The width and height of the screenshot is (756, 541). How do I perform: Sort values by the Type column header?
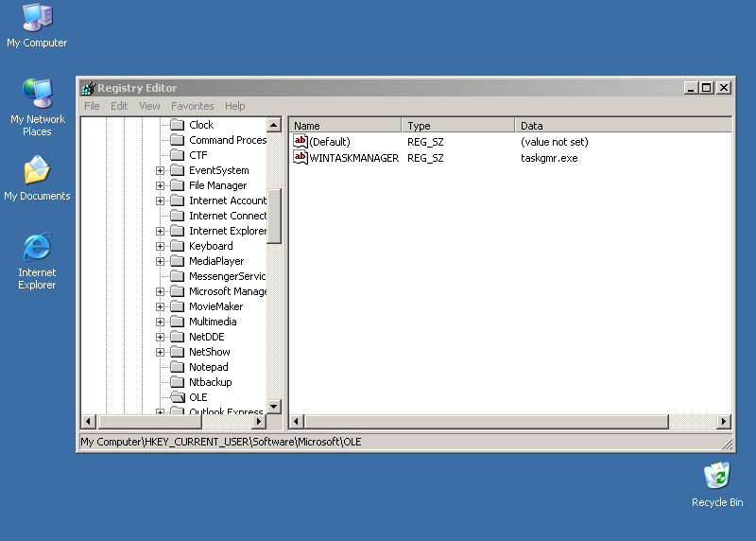click(458, 126)
